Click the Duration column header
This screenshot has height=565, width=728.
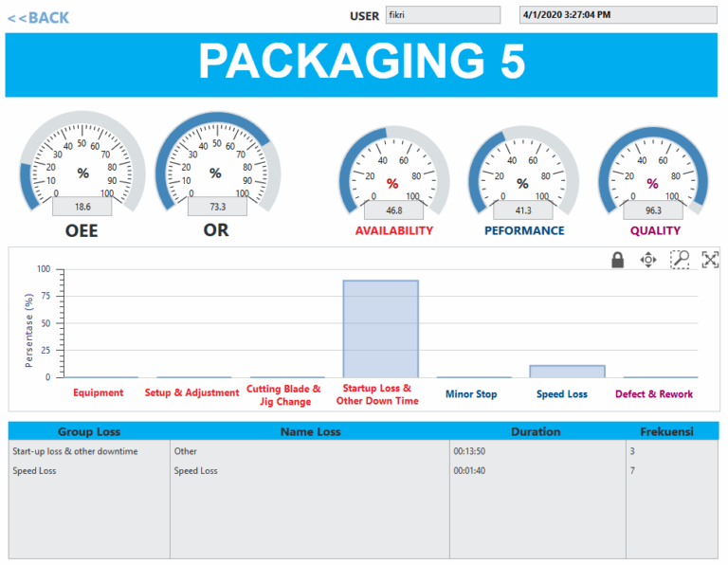point(536,431)
